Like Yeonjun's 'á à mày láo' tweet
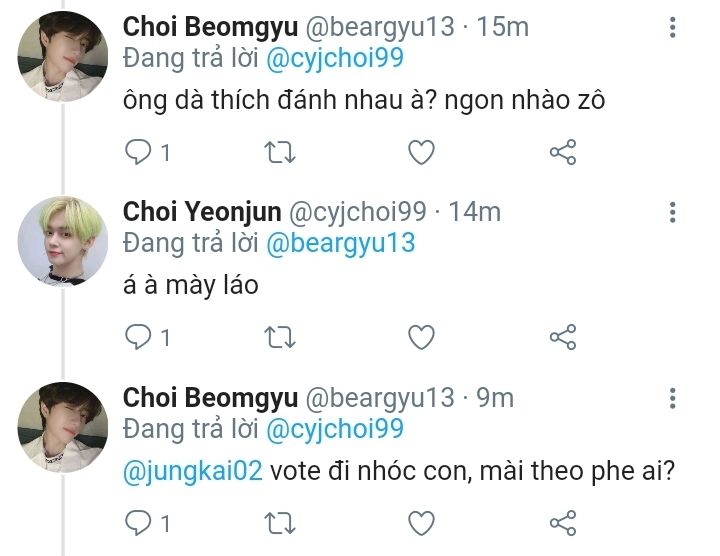This screenshot has width=720, height=556. pyautogui.click(x=422, y=337)
